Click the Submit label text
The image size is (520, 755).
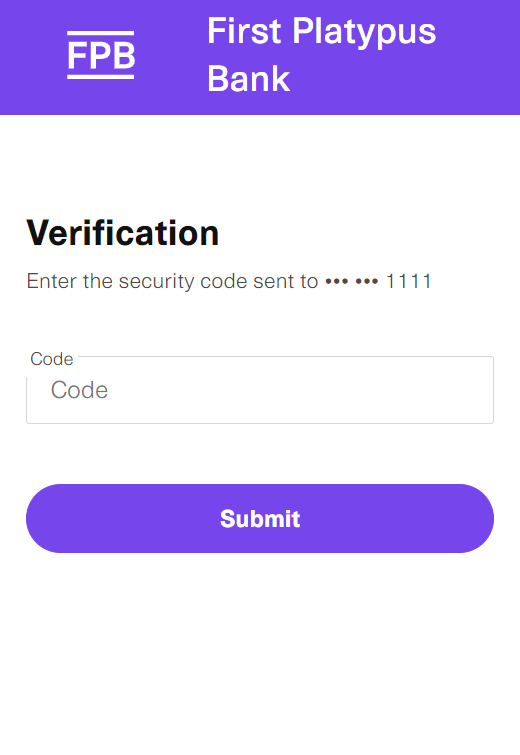(260, 519)
